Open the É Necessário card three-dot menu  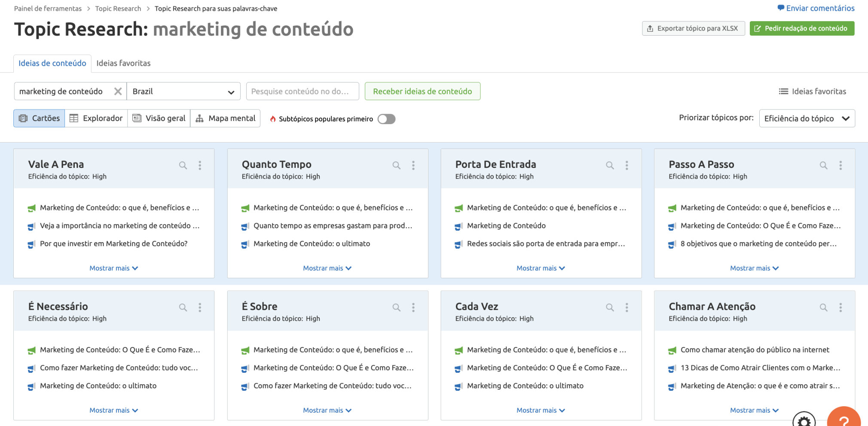point(200,307)
